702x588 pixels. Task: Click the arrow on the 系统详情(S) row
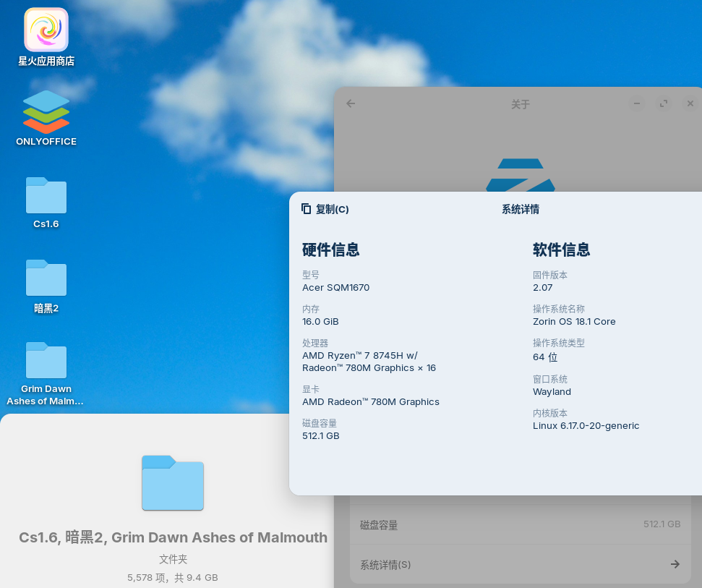(675, 564)
